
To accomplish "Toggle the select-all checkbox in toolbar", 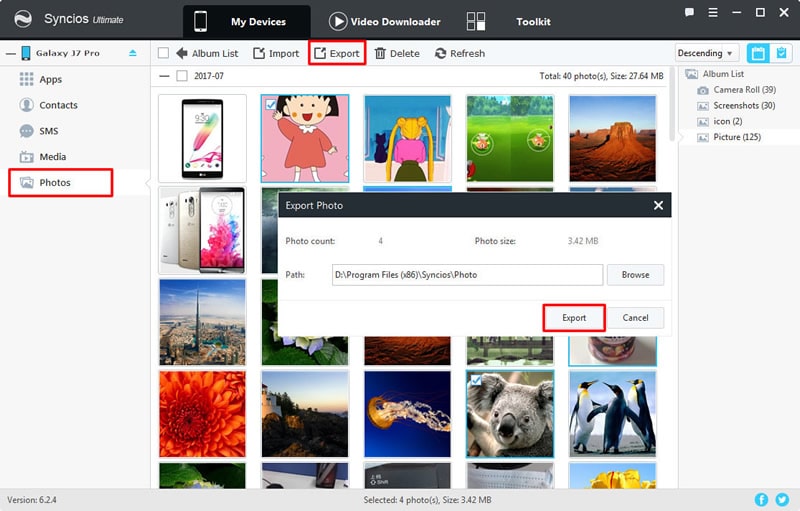I will click(163, 53).
